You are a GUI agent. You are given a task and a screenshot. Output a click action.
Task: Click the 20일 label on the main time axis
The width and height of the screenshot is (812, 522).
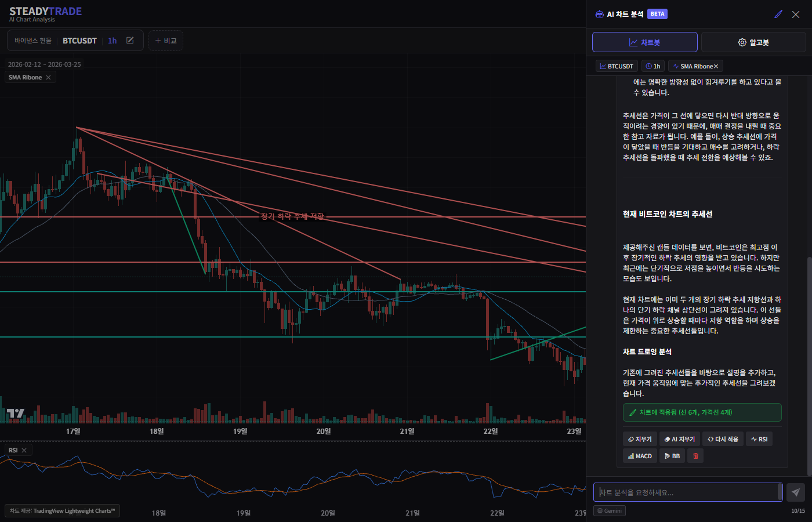point(324,431)
